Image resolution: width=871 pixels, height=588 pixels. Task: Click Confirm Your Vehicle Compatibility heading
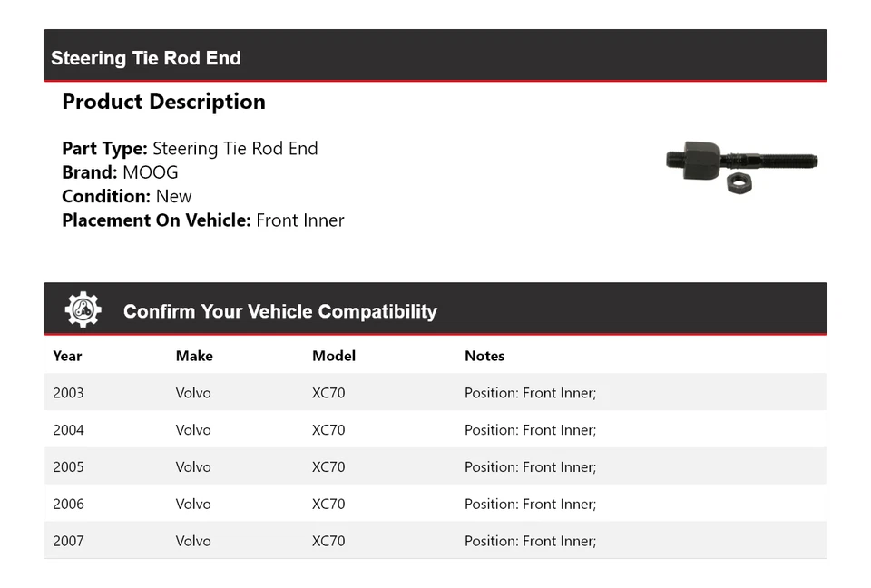(279, 311)
